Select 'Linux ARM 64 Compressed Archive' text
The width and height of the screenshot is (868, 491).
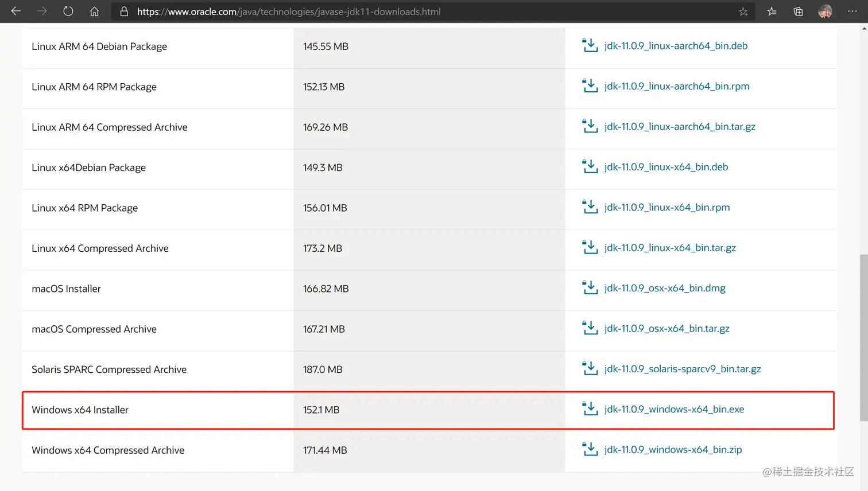(x=110, y=127)
